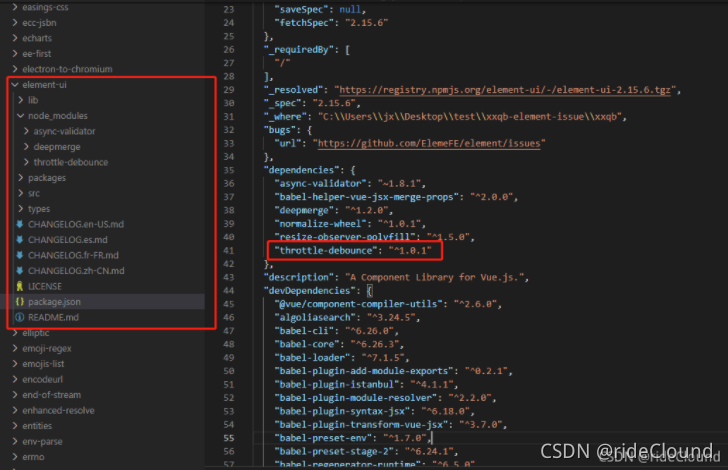Viewport: 728px width, 470px height.
Task: Click "babel-plugin-transform-vue-jsx" entry
Action: click(x=361, y=424)
